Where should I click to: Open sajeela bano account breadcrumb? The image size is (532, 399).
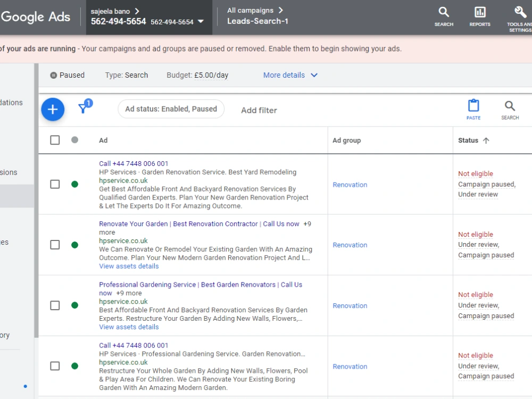point(110,11)
